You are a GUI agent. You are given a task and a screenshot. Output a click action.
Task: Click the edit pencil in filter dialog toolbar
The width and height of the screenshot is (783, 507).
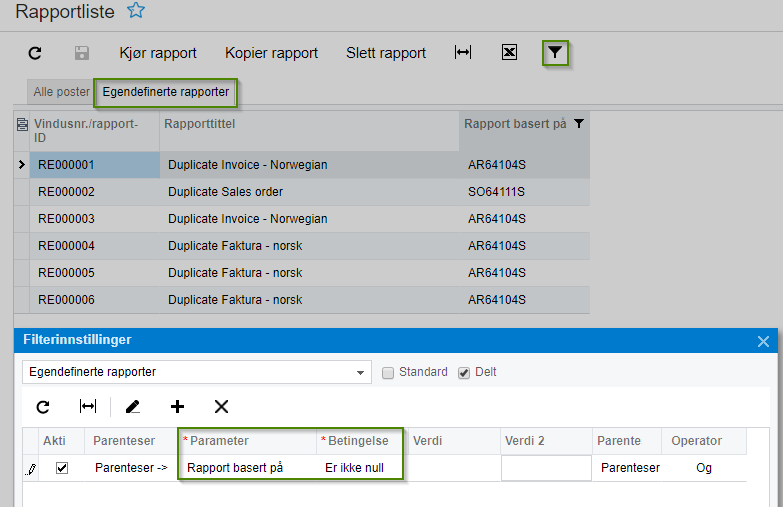pos(132,406)
